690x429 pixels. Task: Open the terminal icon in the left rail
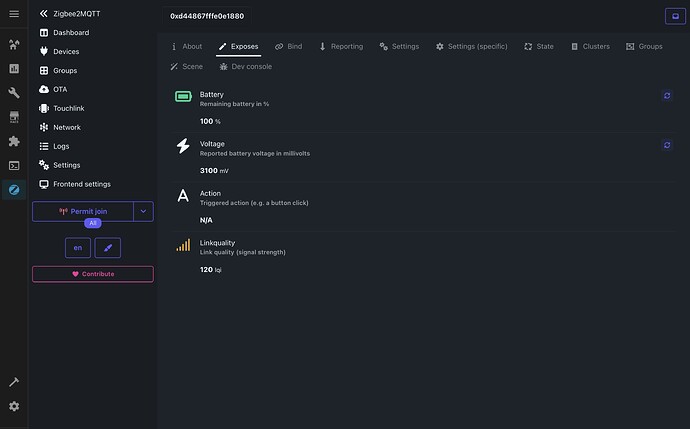[x=14, y=165]
